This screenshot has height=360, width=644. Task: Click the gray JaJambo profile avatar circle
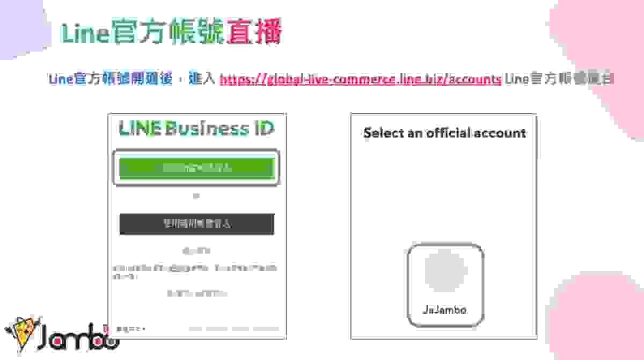[x=445, y=271]
